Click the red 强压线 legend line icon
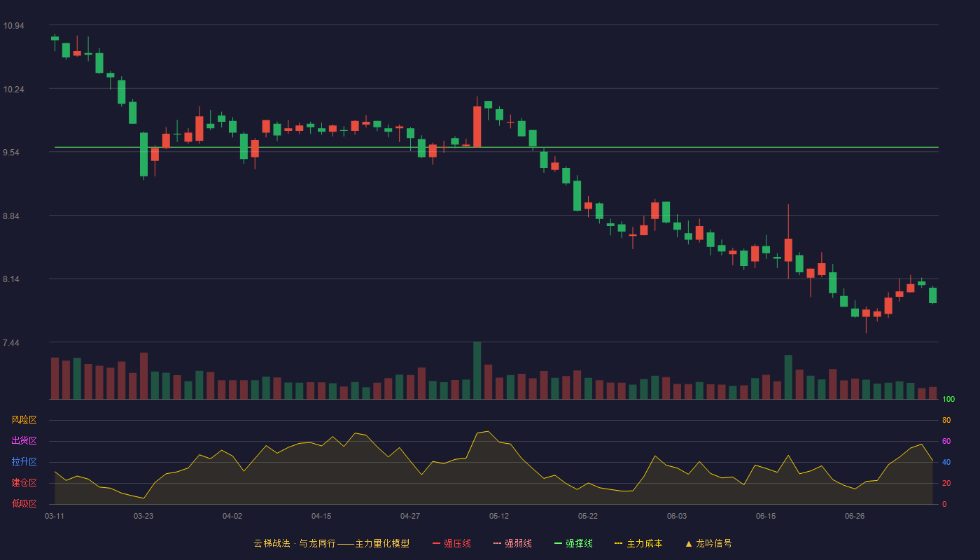Image resolution: width=980 pixels, height=560 pixels. pos(436,543)
